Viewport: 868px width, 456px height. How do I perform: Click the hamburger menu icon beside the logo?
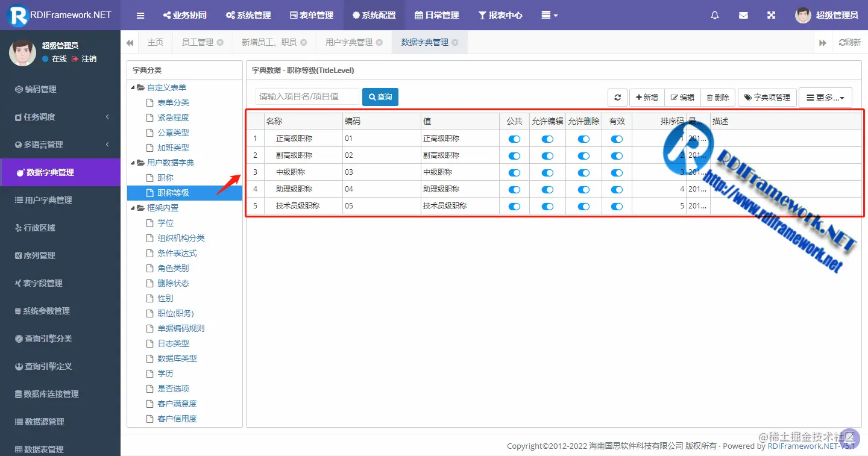(x=140, y=15)
